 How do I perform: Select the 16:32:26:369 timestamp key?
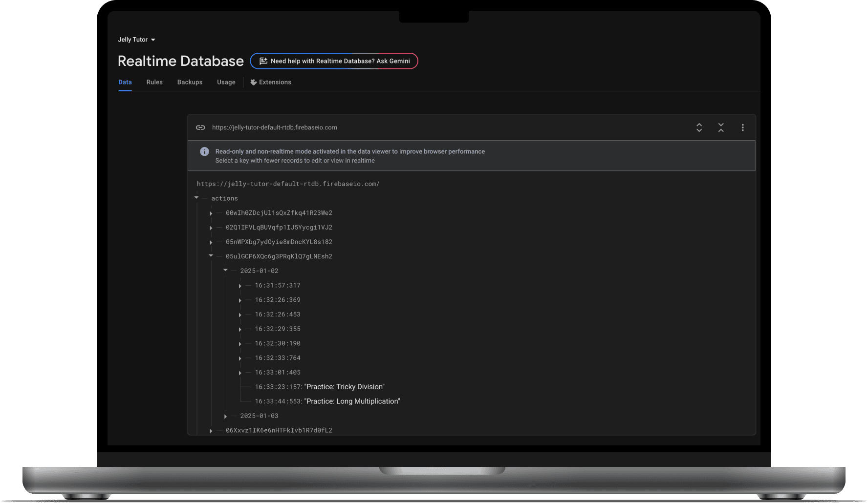(x=278, y=300)
